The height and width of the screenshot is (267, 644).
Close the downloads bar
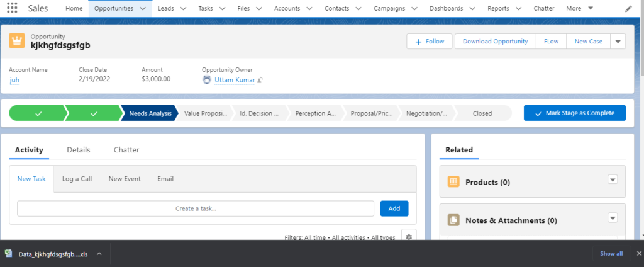[x=639, y=253]
